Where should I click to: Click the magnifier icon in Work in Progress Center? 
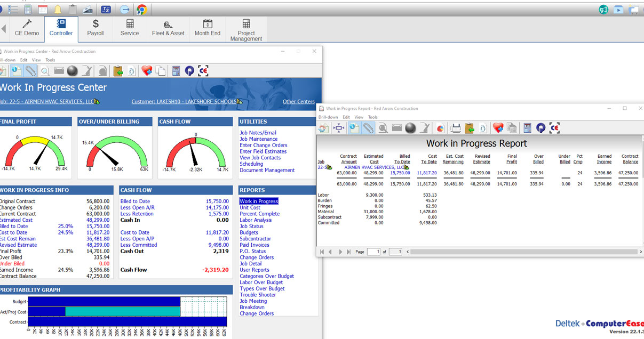tap(45, 71)
